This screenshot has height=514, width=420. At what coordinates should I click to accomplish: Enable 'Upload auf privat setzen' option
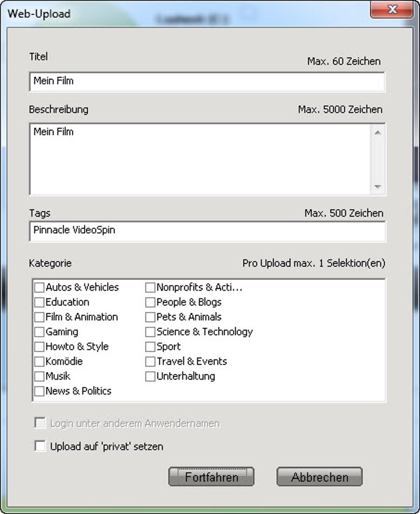pyautogui.click(x=40, y=446)
